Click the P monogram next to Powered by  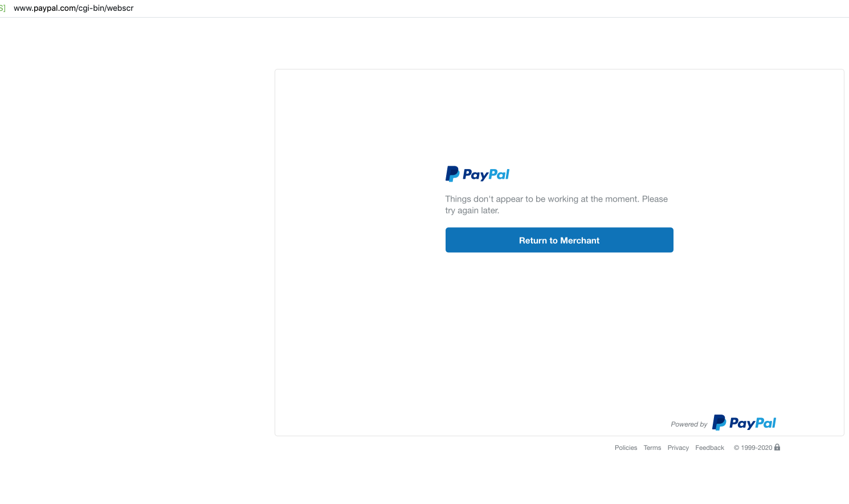719,423
